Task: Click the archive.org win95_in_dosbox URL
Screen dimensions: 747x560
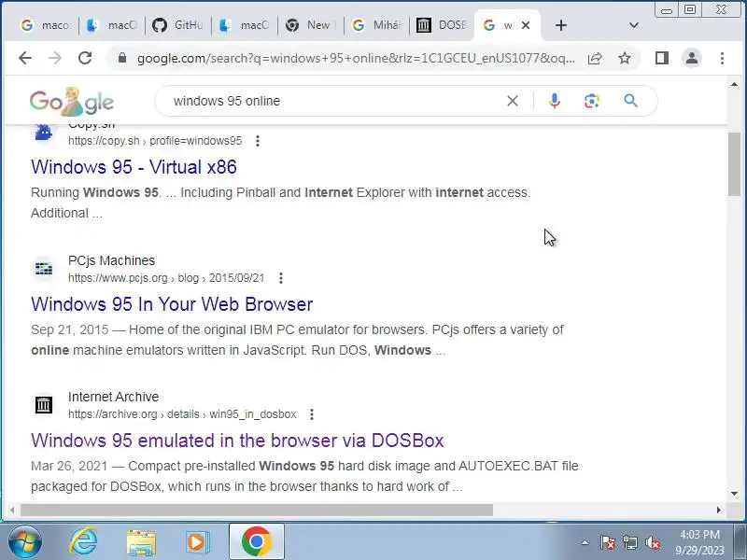Action: click(182, 414)
